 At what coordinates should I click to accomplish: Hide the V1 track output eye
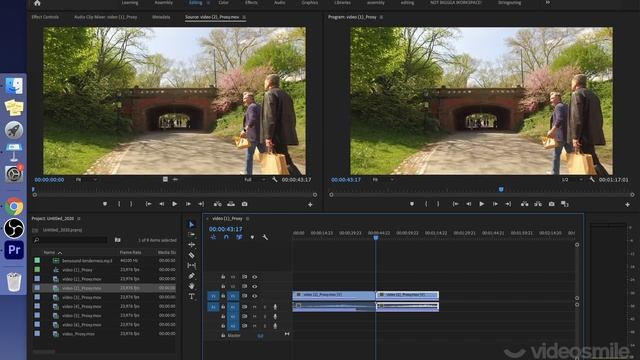pyautogui.click(x=255, y=296)
